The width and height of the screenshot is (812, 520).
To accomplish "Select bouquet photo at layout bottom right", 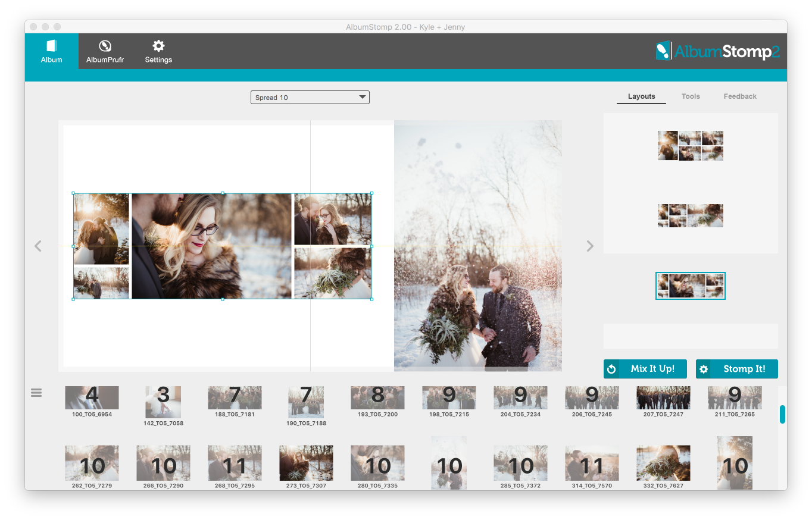I will tap(333, 273).
